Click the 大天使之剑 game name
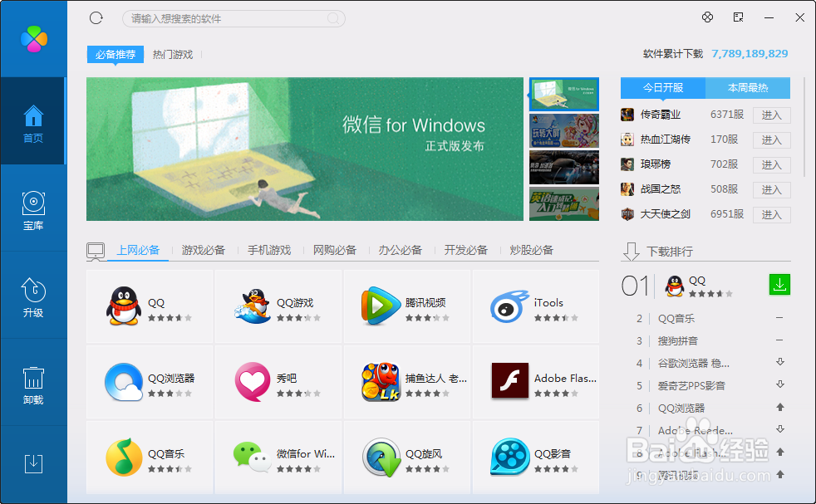This screenshot has height=504, width=816. point(665,214)
